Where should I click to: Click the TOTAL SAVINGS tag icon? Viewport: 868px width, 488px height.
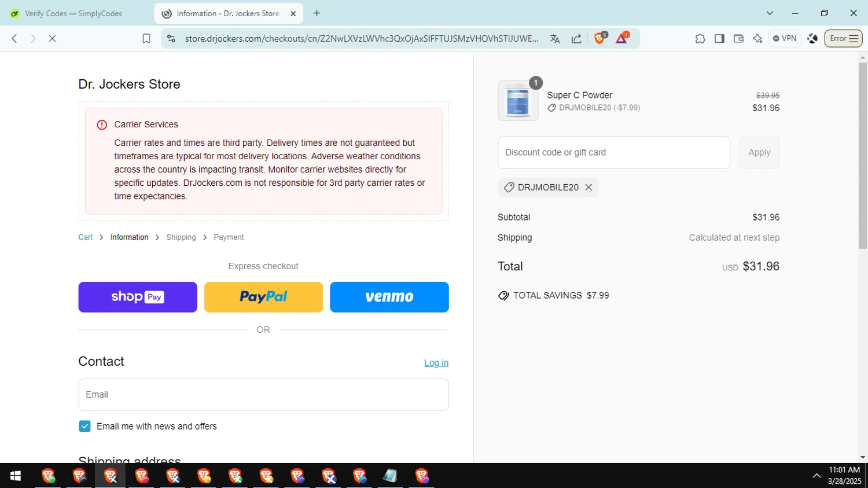pyautogui.click(x=503, y=296)
